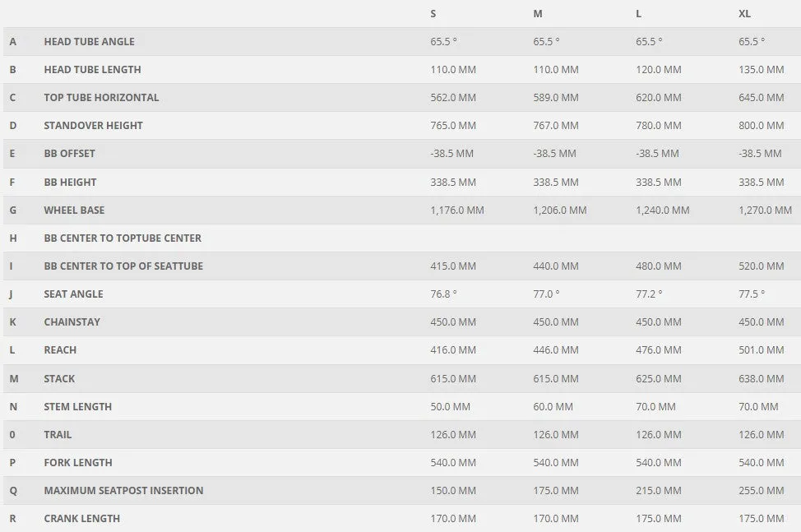Click the STACK value for size L
This screenshot has width=801, height=532.
pyautogui.click(x=658, y=379)
